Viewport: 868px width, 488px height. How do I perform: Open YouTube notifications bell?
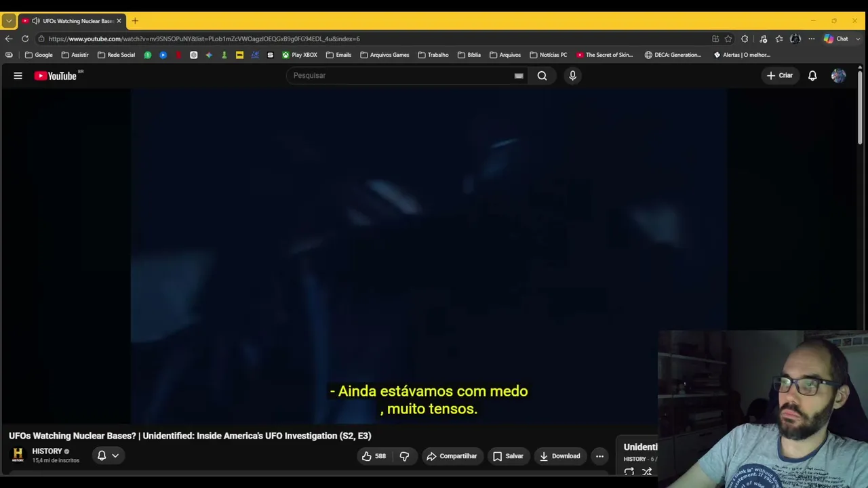[812, 76]
